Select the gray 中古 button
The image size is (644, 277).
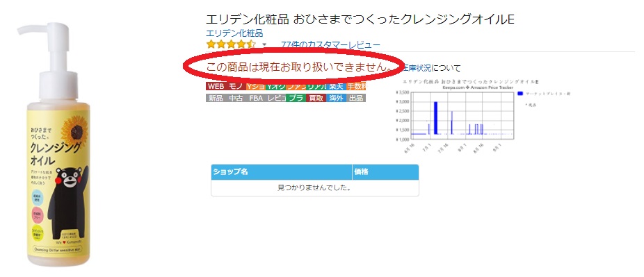(236, 99)
